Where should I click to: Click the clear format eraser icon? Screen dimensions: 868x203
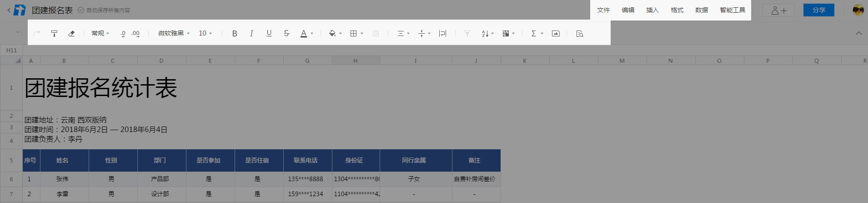coord(71,33)
